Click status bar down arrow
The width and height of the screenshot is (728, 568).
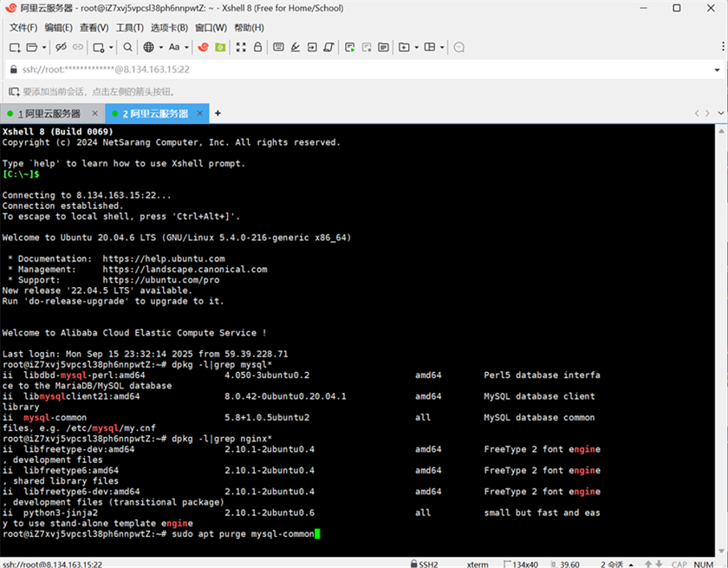click(x=659, y=565)
